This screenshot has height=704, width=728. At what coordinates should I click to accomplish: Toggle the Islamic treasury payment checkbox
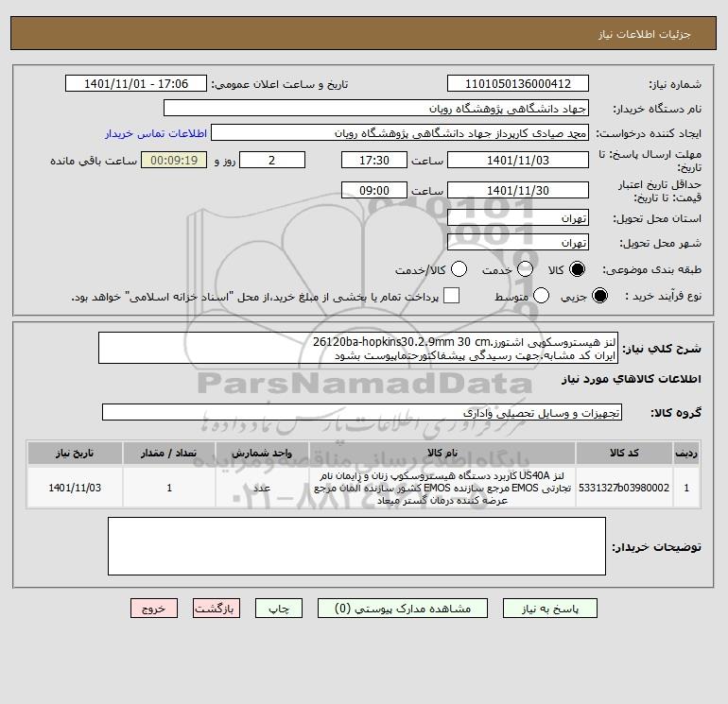451,296
